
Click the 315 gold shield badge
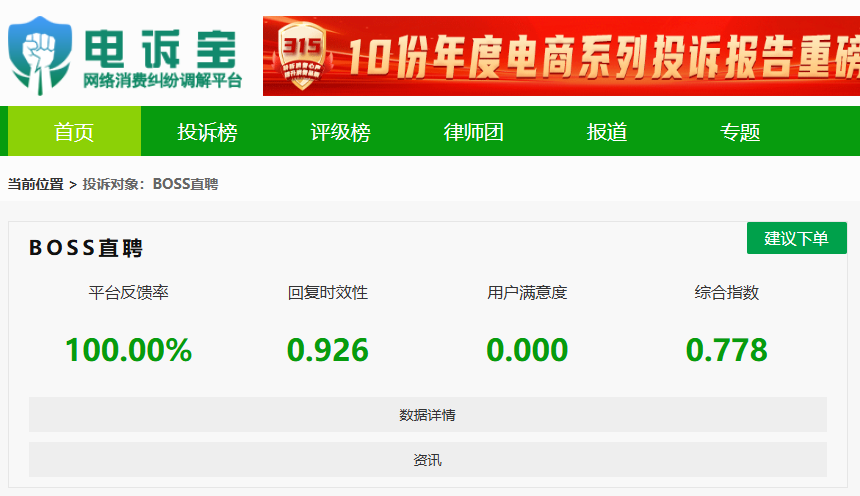[301, 55]
